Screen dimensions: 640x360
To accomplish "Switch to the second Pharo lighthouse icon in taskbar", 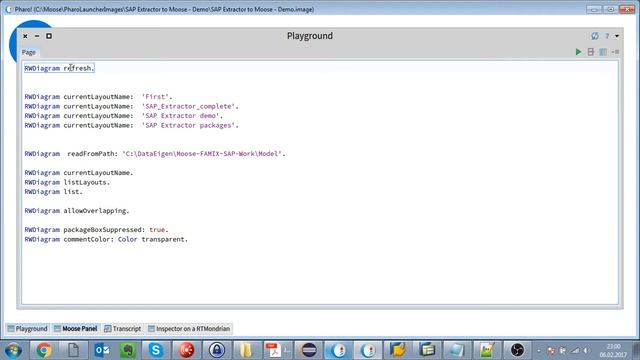I will 368,350.
